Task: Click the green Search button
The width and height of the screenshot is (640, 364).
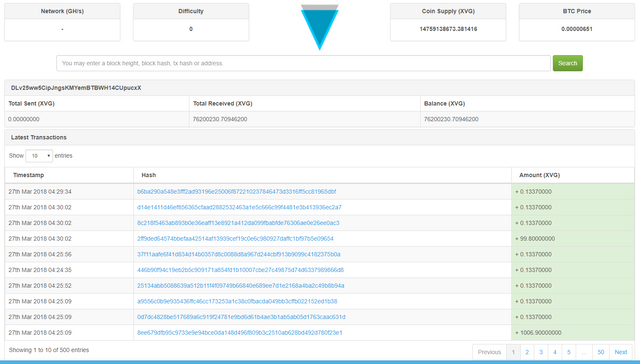Action: point(567,63)
